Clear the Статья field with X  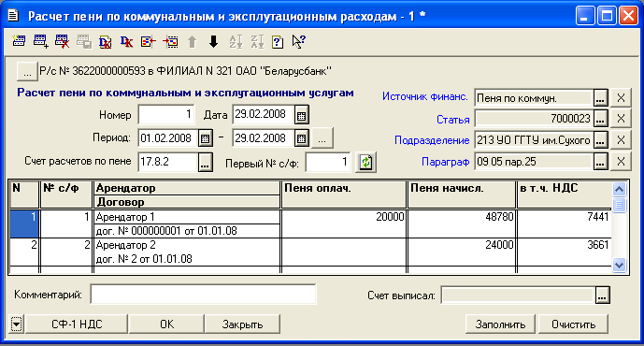pyautogui.click(x=621, y=119)
